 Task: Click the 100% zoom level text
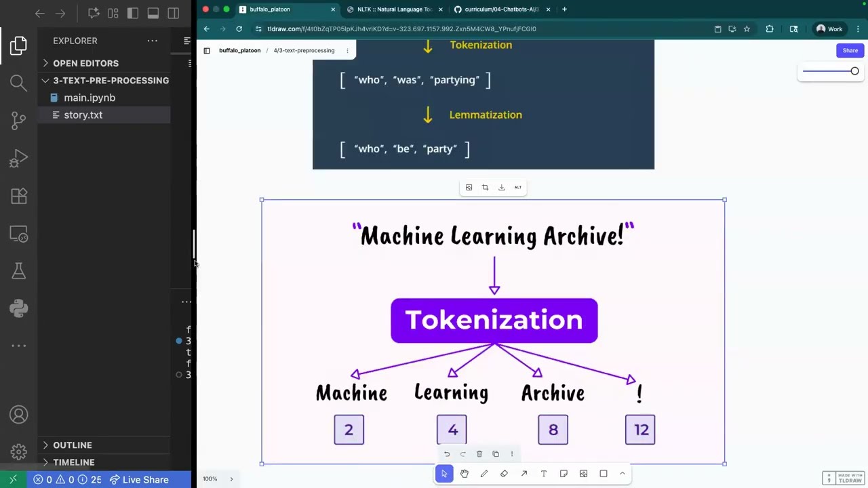210,479
